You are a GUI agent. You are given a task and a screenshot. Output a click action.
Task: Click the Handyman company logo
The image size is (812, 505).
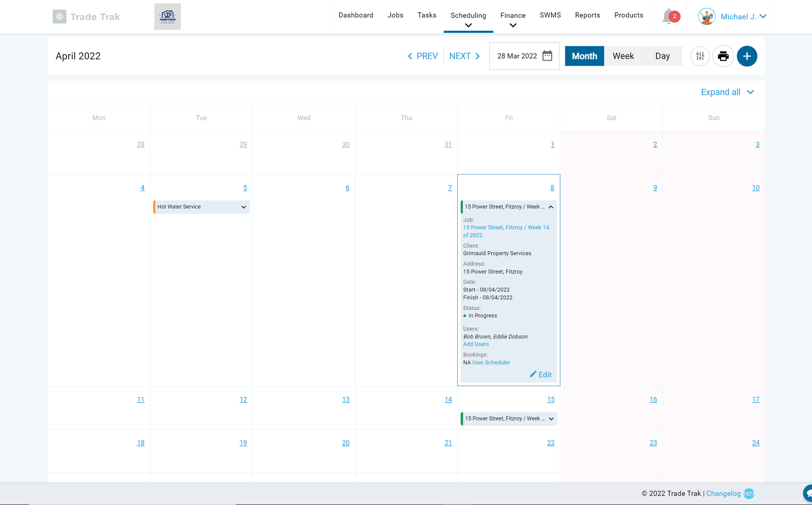click(167, 17)
